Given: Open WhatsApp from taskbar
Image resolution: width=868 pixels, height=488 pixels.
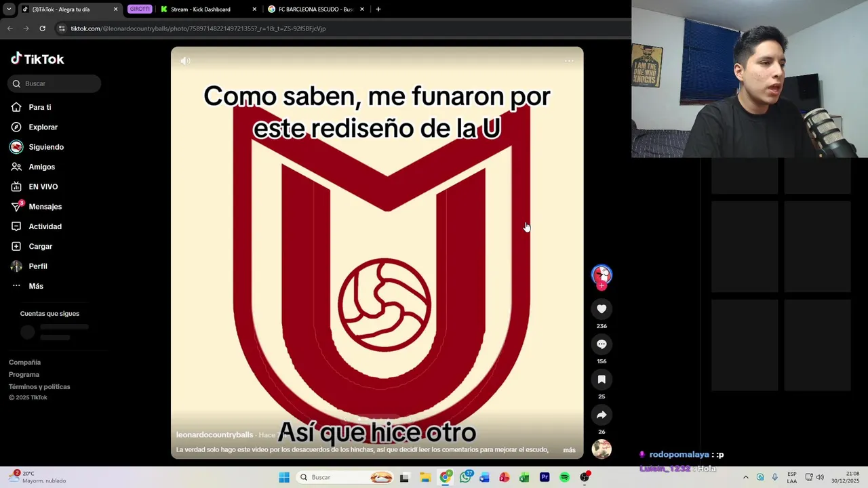Looking at the screenshot, I should pos(465,477).
